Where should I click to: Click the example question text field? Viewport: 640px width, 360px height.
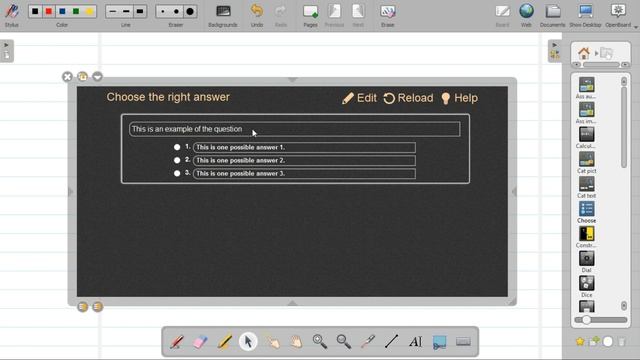(295, 129)
